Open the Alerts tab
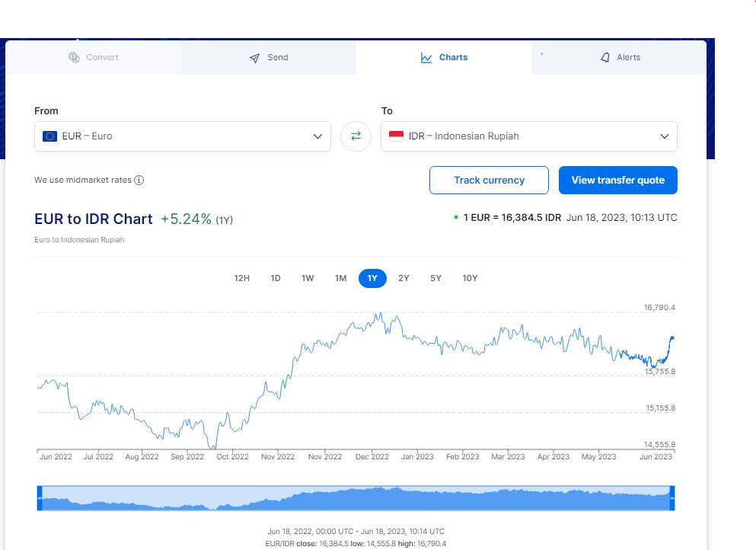 pos(619,58)
